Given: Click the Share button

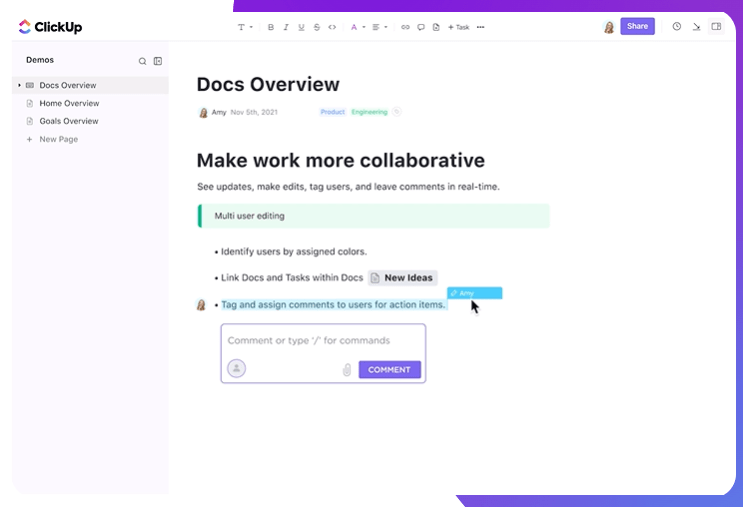Looking at the screenshot, I should coord(637,26).
